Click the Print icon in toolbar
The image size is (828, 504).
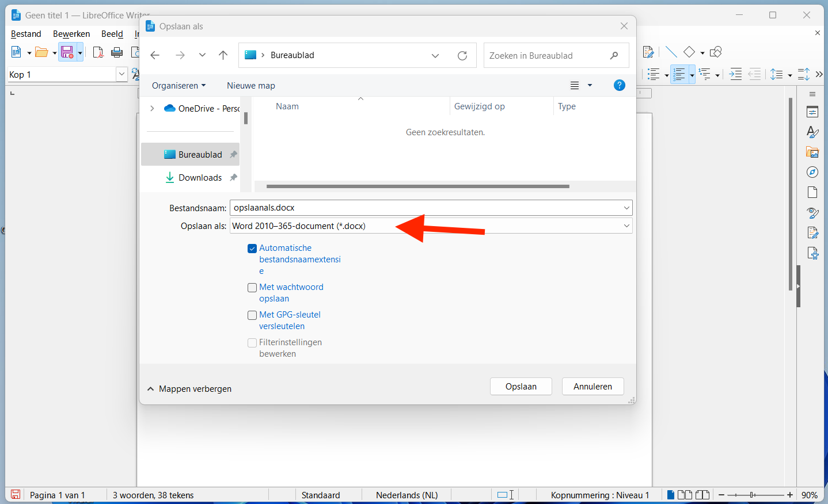pos(117,52)
